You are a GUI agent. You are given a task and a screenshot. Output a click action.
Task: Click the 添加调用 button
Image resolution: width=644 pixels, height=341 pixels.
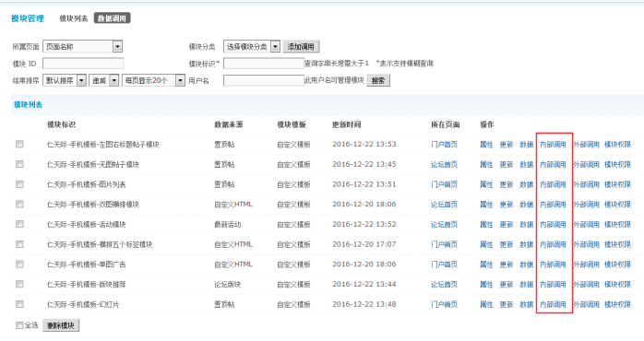(x=301, y=47)
